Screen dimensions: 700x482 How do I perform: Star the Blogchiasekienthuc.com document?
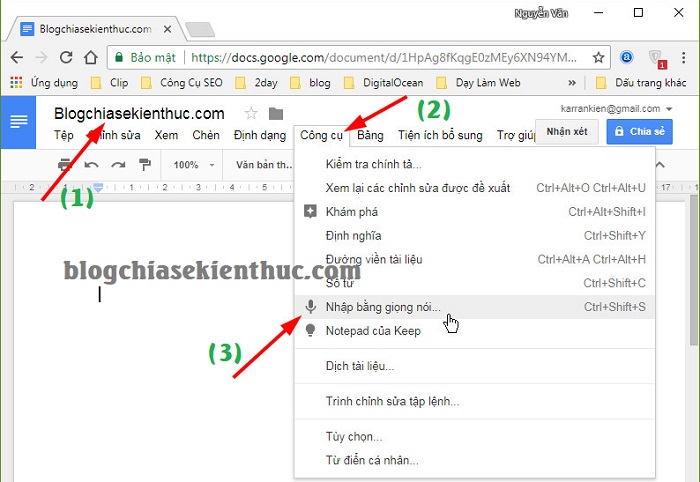[x=251, y=114]
